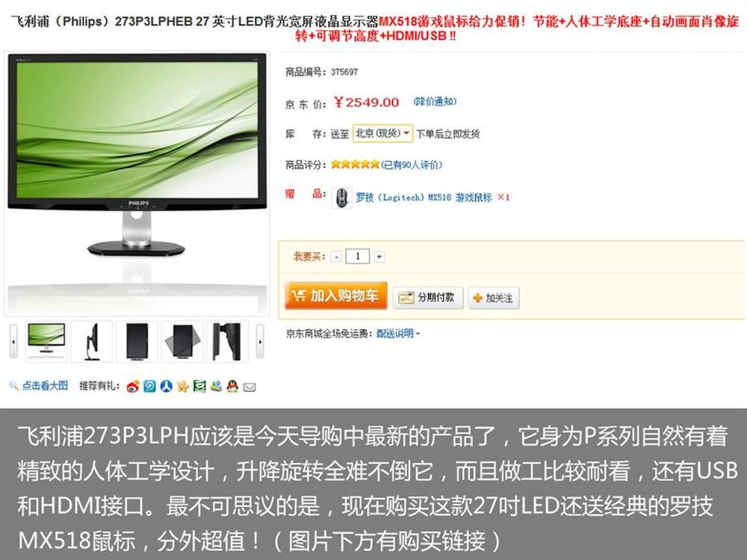Image resolution: width=747 pixels, height=560 pixels.
Task: Share via the QQ penguin icon
Action: pyautogui.click(x=232, y=386)
